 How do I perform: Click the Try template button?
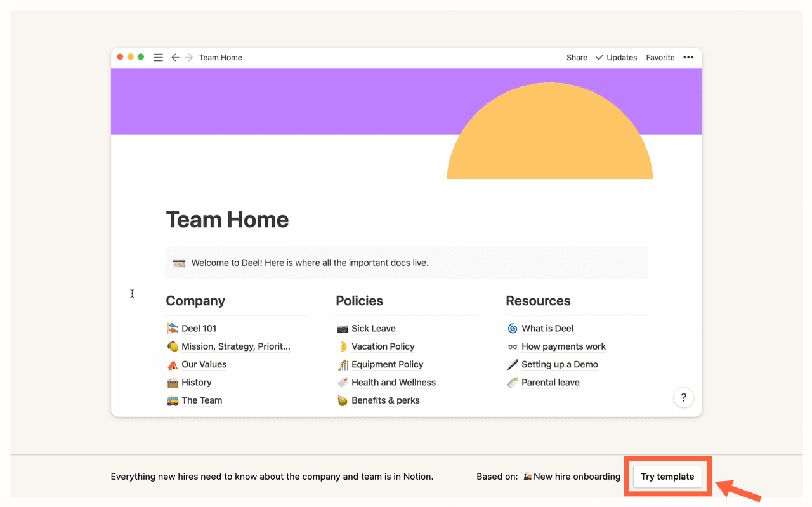point(667,477)
